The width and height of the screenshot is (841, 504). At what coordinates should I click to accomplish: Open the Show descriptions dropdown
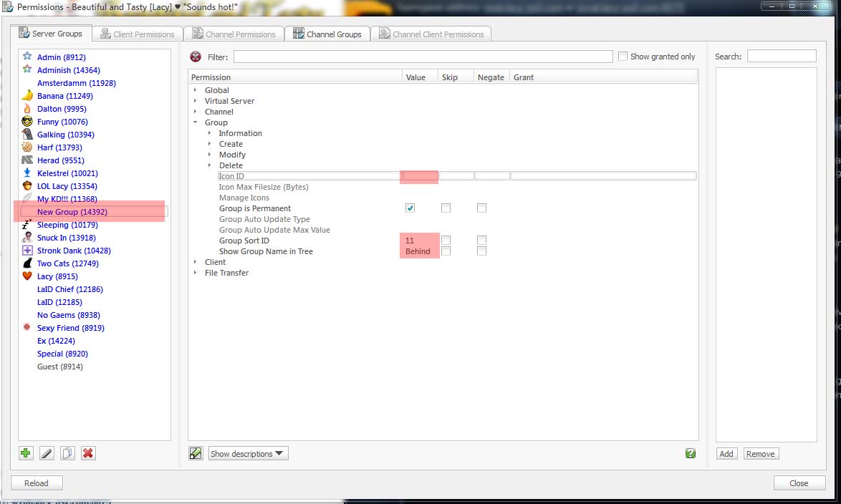(x=248, y=453)
